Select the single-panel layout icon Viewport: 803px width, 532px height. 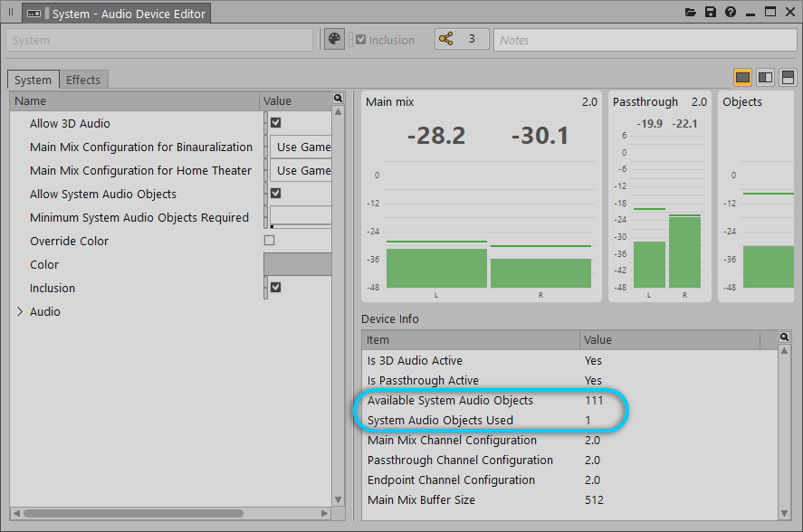(742, 78)
